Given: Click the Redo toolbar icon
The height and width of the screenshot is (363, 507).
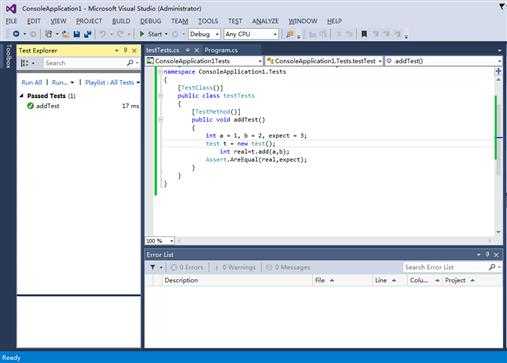Looking at the screenshot, I should pyautogui.click(x=120, y=34).
